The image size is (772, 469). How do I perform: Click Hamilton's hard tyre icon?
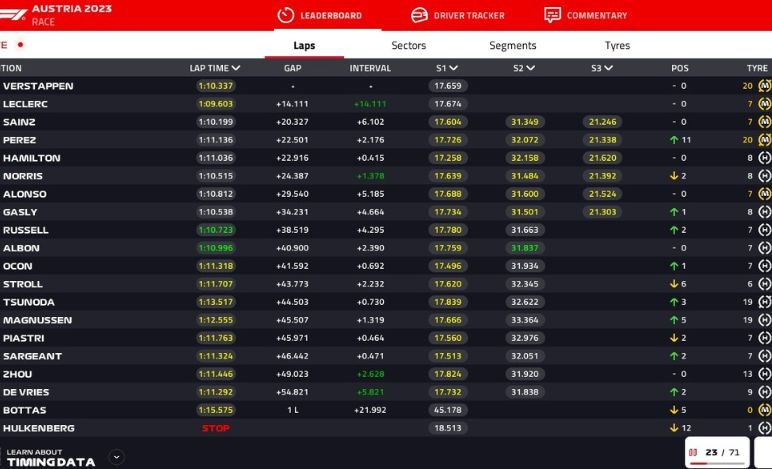pos(765,158)
